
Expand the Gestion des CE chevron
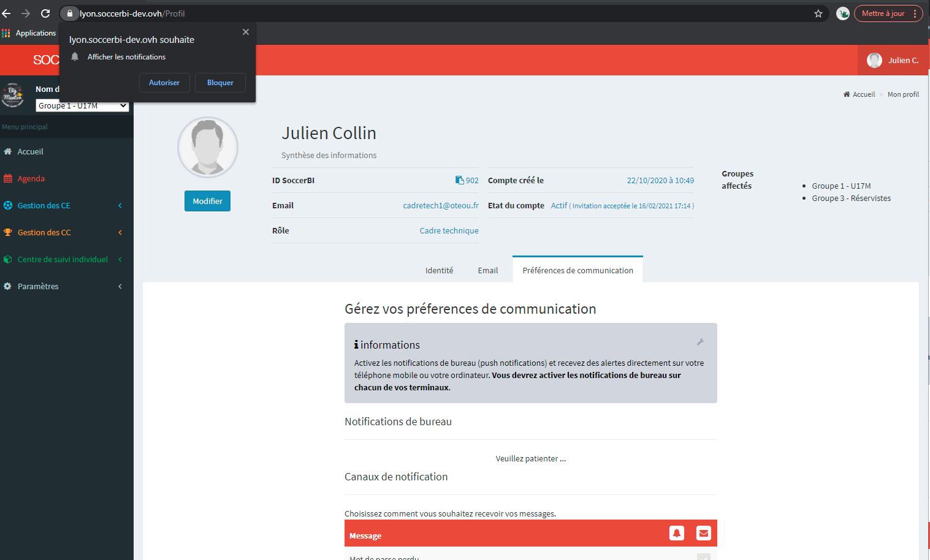[x=120, y=205]
